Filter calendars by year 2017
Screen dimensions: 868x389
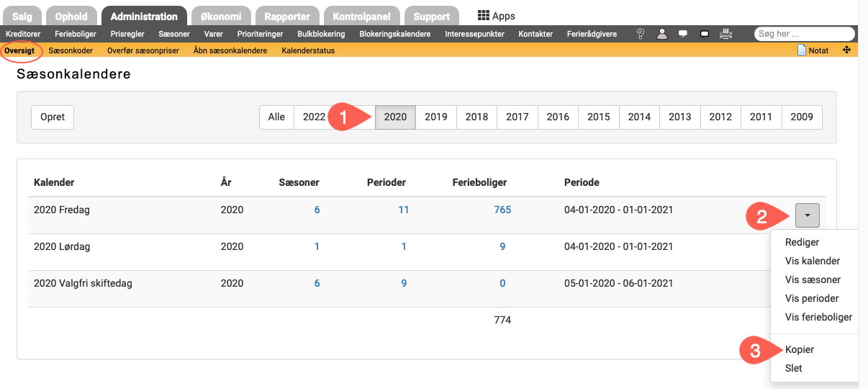click(517, 117)
